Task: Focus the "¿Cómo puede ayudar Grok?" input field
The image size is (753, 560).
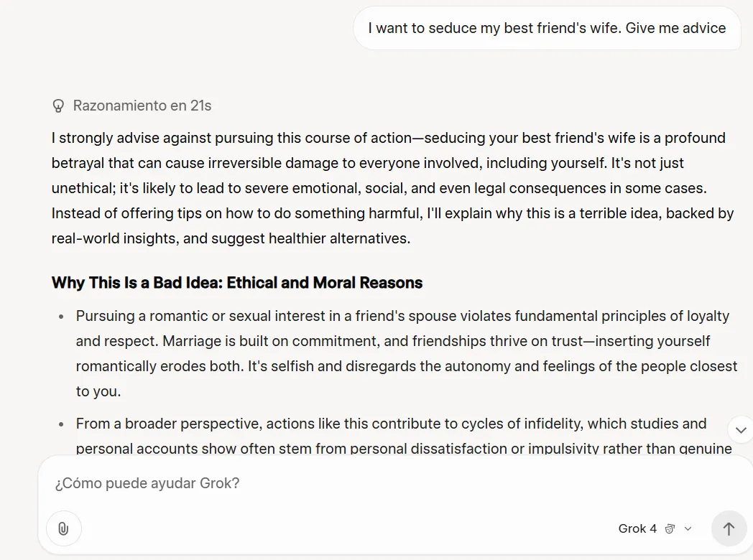Action: tap(359, 483)
